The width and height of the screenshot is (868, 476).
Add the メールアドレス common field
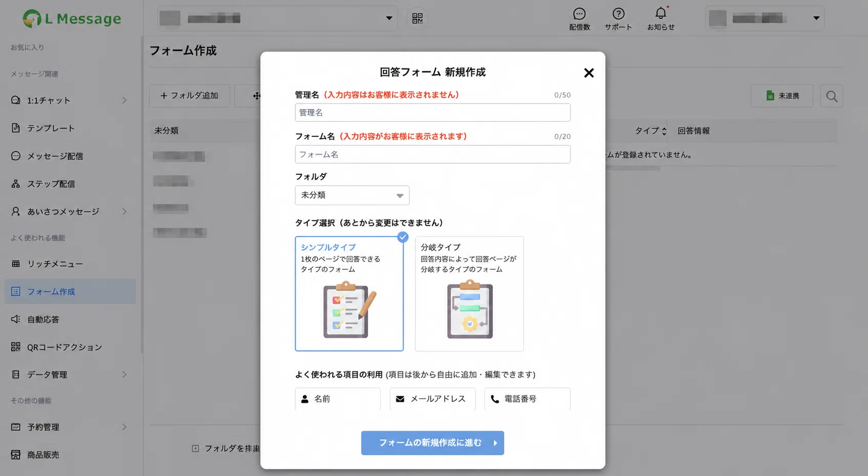[432, 399]
